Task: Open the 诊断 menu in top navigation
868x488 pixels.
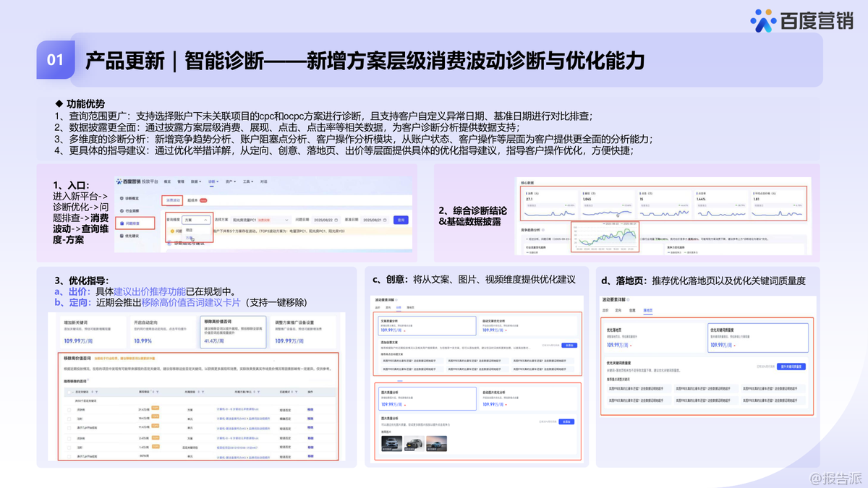Action: 213,181
